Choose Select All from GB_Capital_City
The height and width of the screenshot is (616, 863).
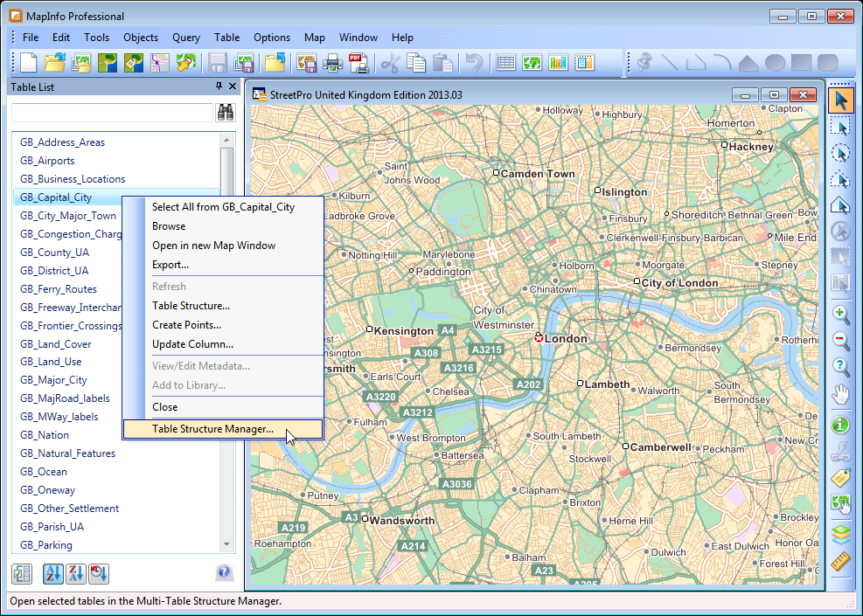tap(223, 207)
